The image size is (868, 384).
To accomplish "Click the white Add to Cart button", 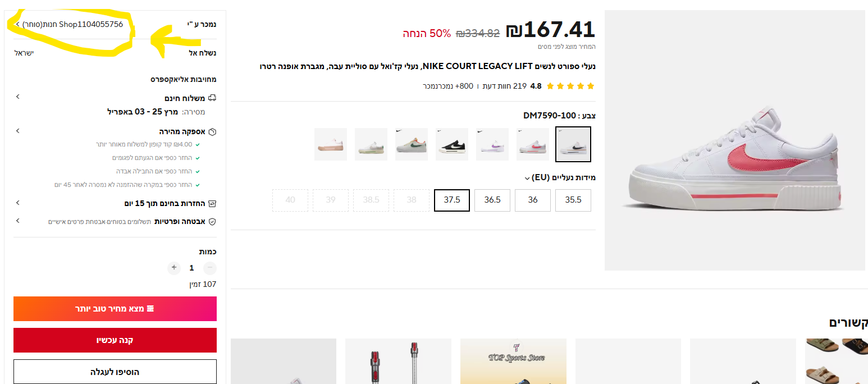I will 115,372.
